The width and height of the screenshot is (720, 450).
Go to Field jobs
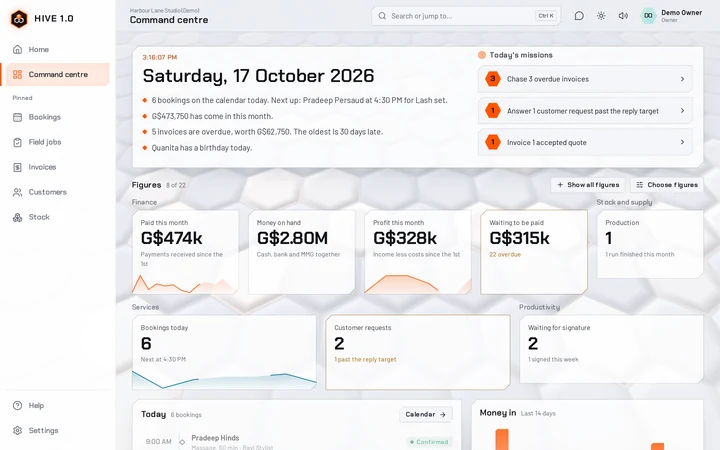[x=57, y=142]
